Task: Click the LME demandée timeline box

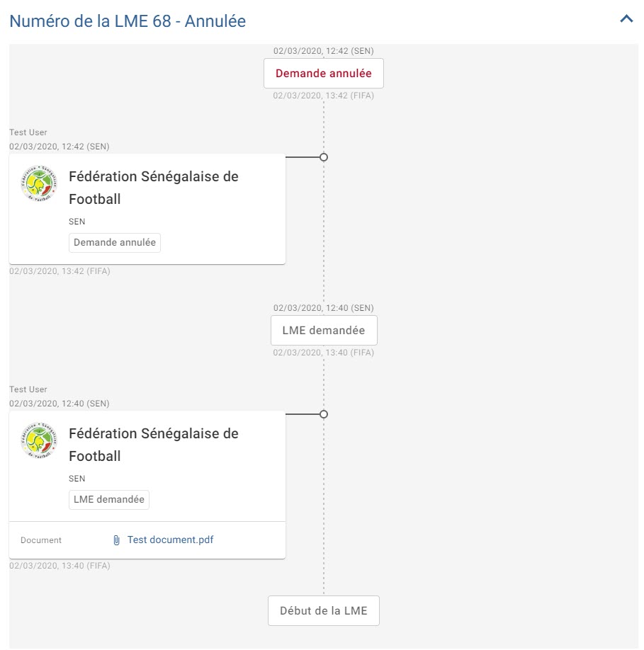Action: point(324,331)
